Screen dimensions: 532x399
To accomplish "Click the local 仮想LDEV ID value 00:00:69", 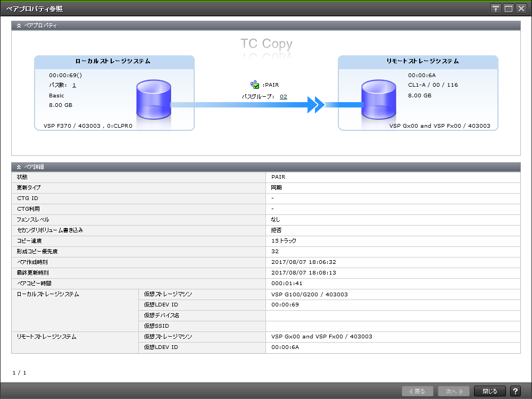I will click(x=285, y=305).
